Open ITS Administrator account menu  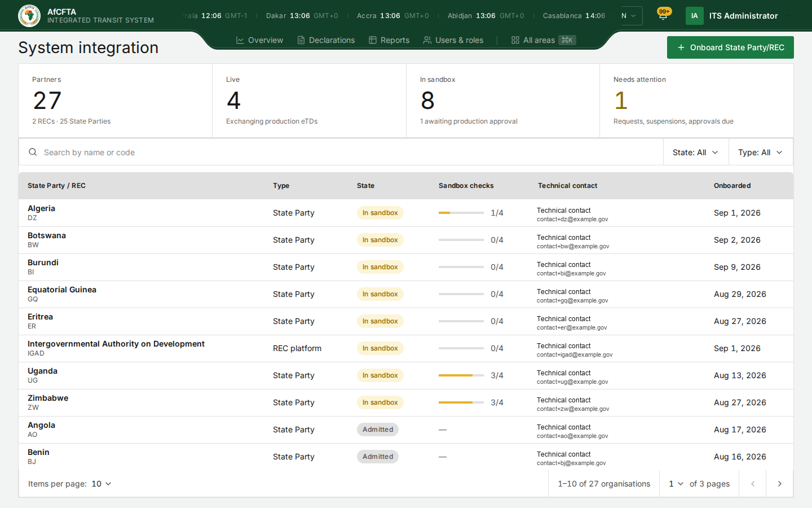click(739, 16)
